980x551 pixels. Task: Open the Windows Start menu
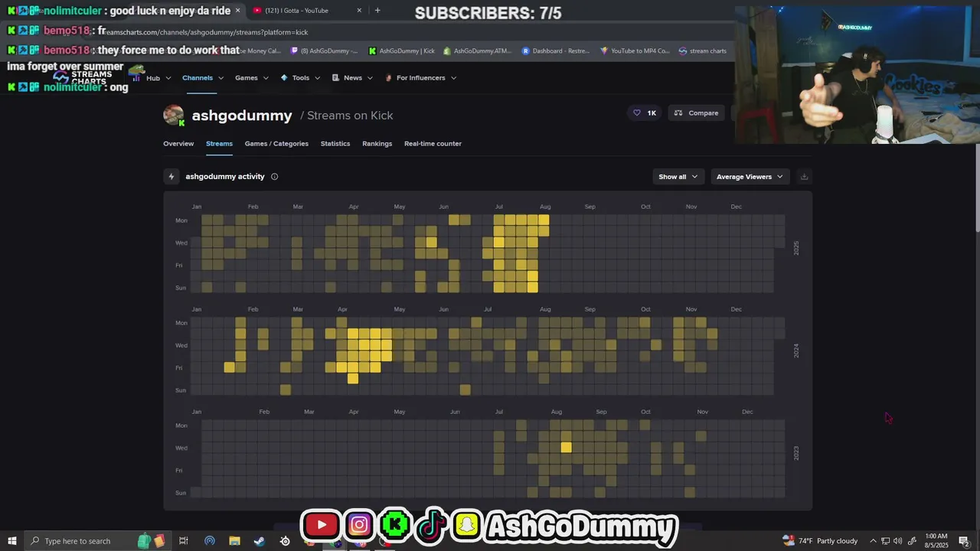(12, 541)
